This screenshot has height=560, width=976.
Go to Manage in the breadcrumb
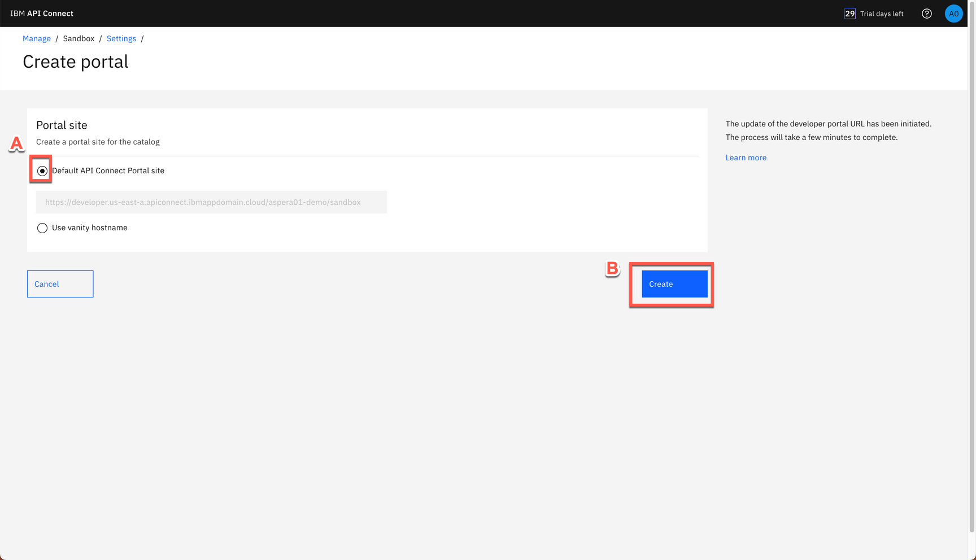click(37, 38)
